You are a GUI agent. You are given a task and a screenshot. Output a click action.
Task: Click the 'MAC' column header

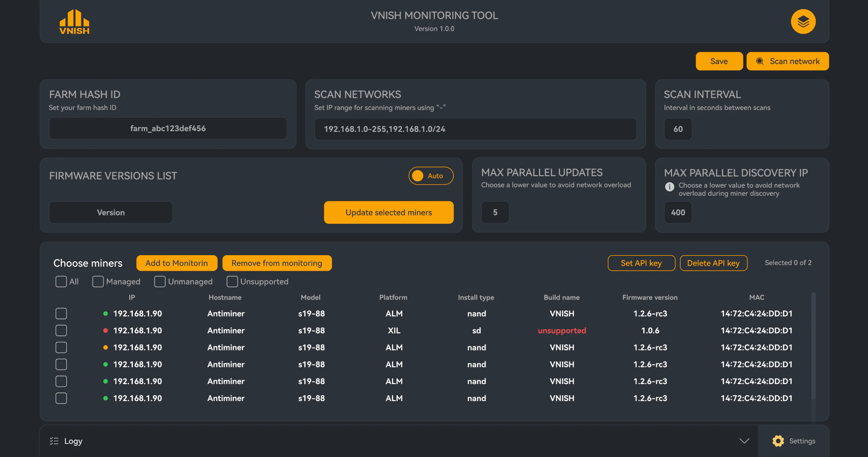[756, 297]
